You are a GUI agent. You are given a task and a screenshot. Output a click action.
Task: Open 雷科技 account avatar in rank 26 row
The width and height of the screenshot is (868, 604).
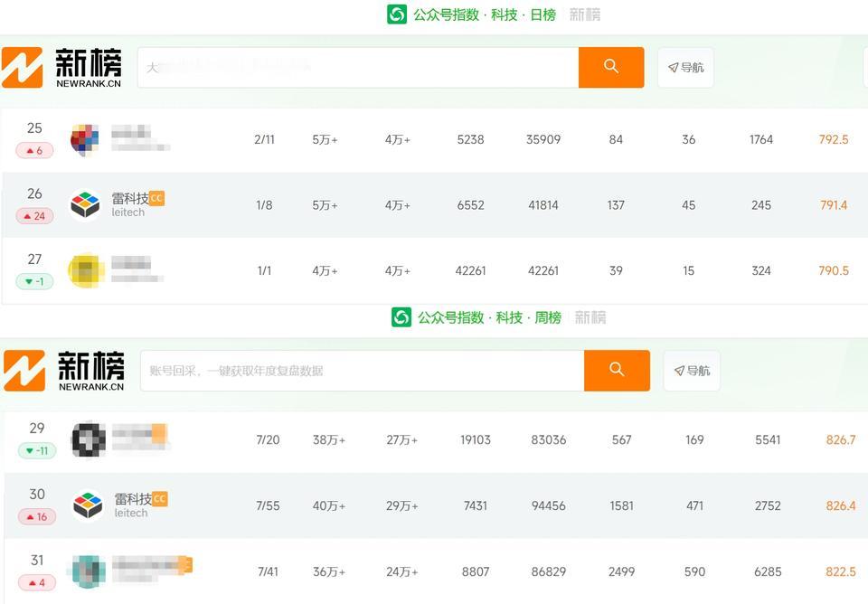tap(85, 205)
